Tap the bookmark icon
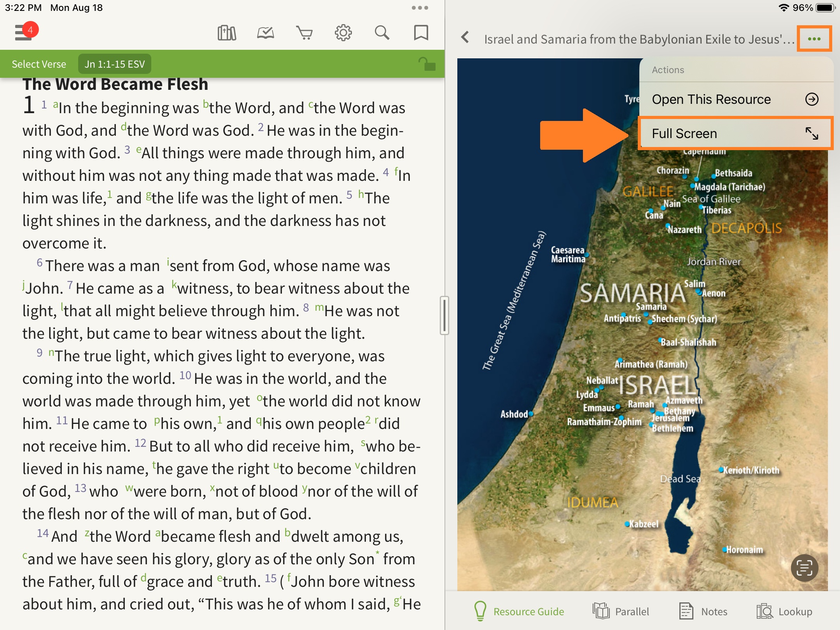840x630 pixels. click(x=421, y=33)
